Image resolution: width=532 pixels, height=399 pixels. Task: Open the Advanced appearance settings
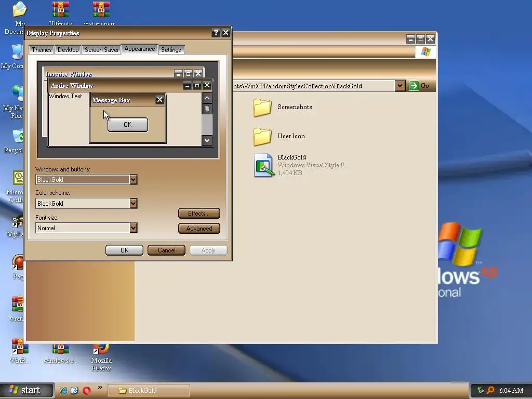coord(199,229)
